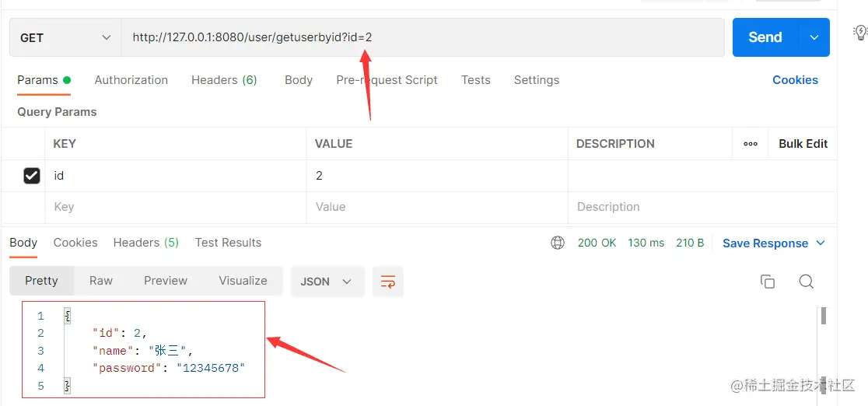Click the DESCRIPTION column header
Viewport: 868px width, 406px height.
pos(615,143)
